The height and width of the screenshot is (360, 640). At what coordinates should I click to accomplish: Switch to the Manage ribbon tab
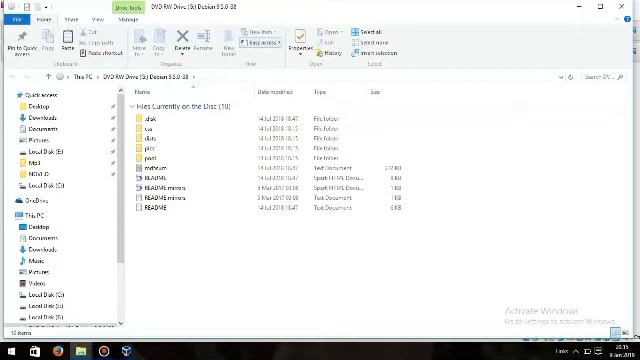[x=128, y=19]
